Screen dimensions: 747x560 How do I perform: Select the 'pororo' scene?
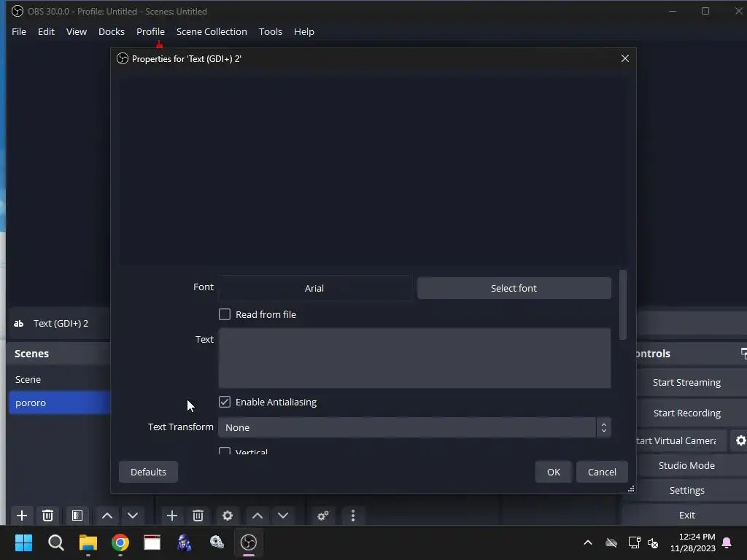click(60, 402)
